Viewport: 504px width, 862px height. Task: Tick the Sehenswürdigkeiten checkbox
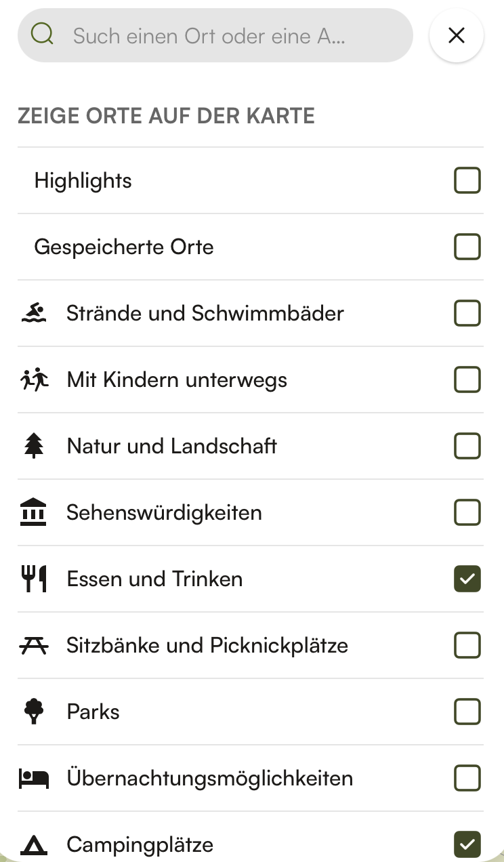[467, 512]
